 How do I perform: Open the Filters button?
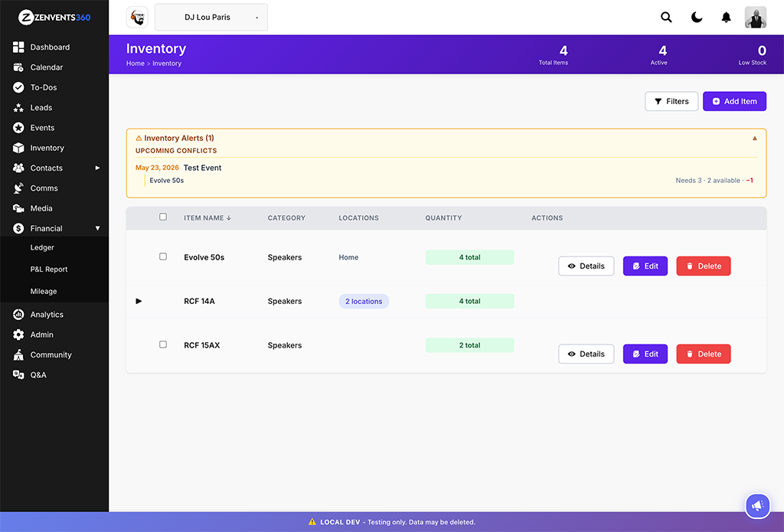(x=671, y=102)
